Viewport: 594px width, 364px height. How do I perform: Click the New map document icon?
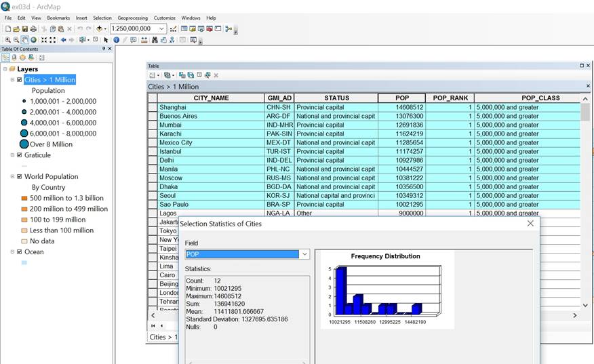point(7,28)
